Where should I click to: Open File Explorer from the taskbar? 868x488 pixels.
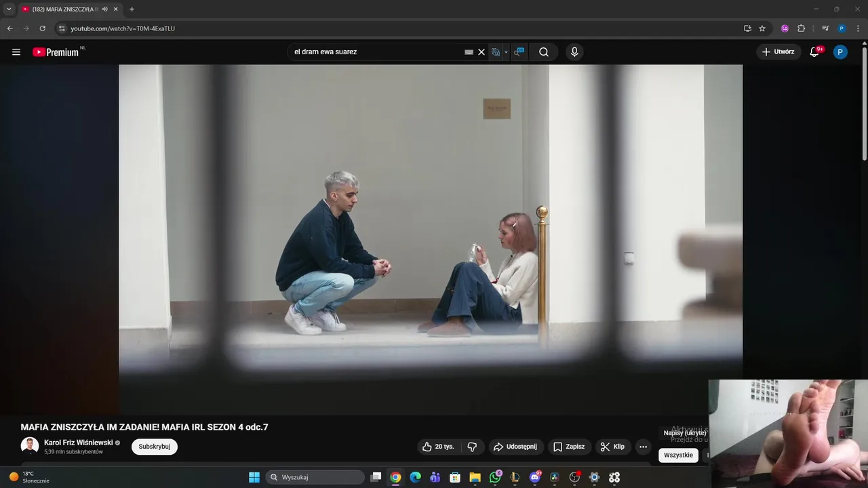click(475, 477)
